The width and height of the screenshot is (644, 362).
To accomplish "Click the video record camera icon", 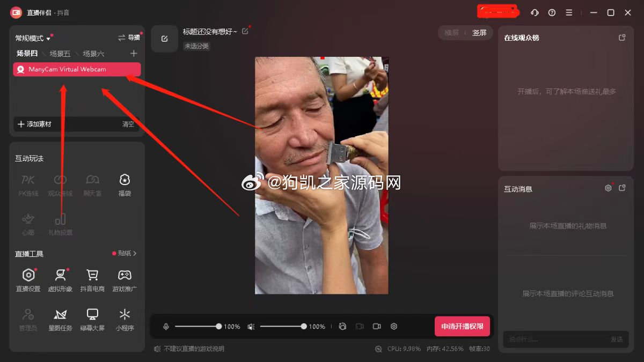I will 377,326.
